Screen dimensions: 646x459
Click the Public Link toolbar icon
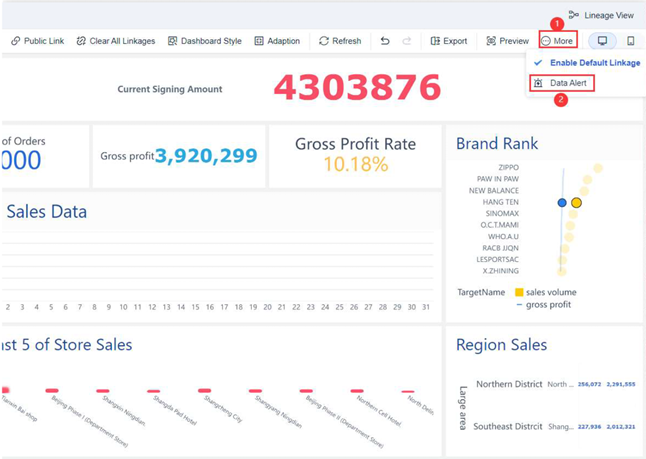16,41
